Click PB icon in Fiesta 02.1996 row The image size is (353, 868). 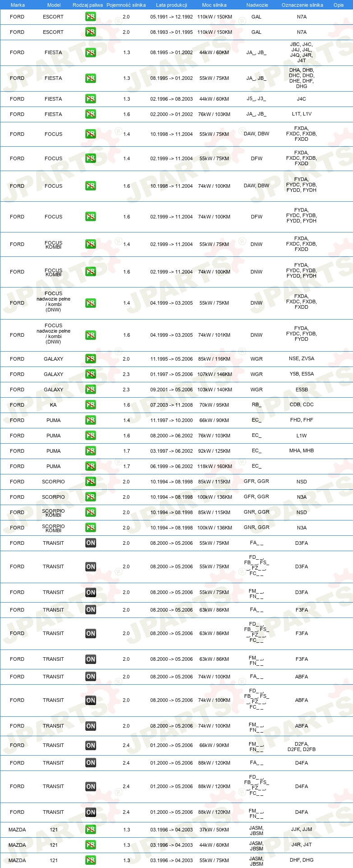tap(91, 99)
